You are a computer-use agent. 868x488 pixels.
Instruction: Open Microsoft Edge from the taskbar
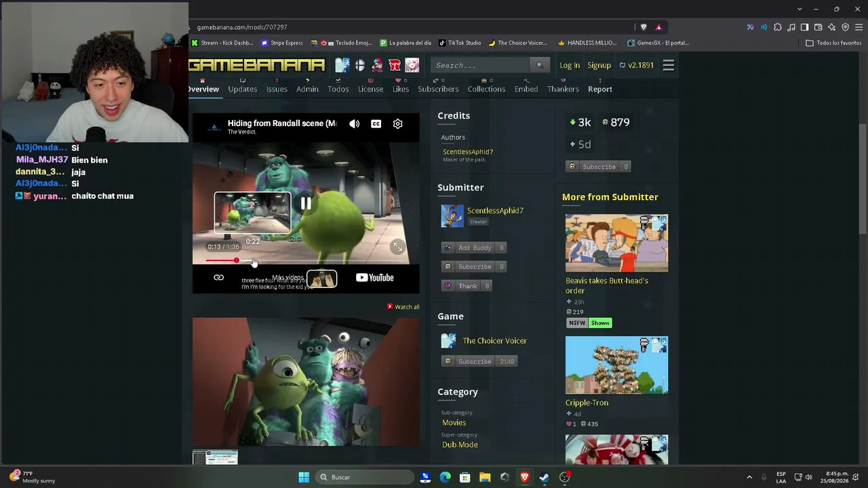(x=445, y=477)
